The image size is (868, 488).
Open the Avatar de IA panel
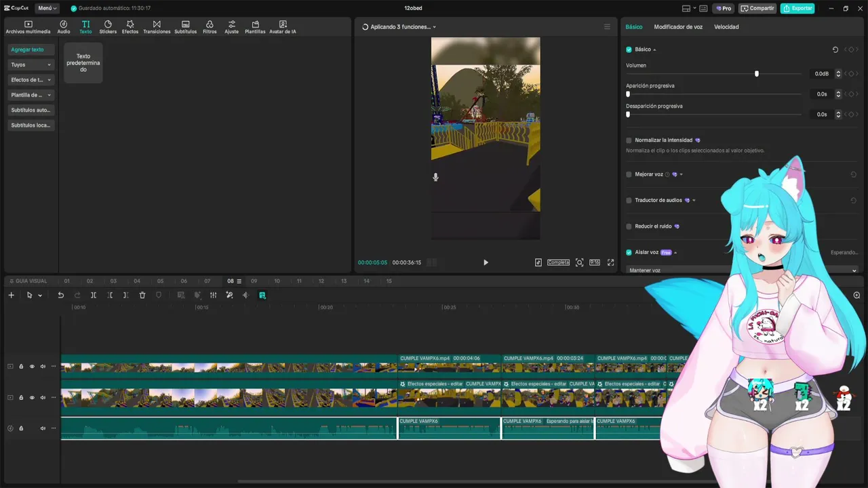click(283, 27)
